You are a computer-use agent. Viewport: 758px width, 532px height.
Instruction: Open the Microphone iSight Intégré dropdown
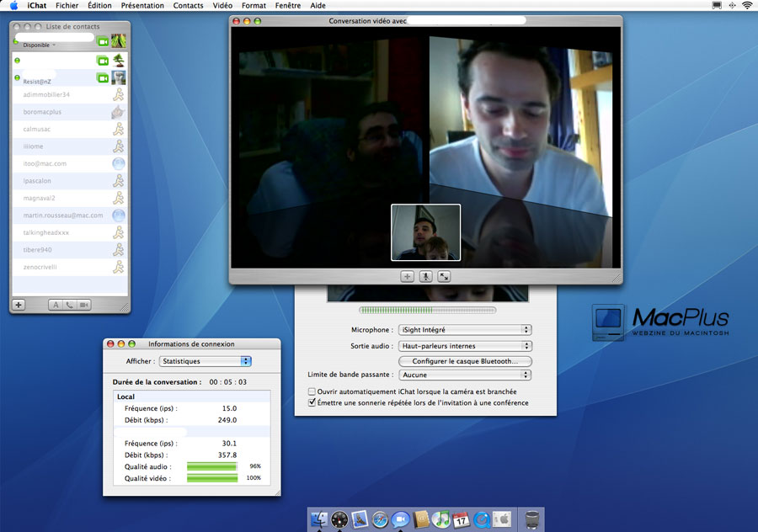click(x=465, y=330)
